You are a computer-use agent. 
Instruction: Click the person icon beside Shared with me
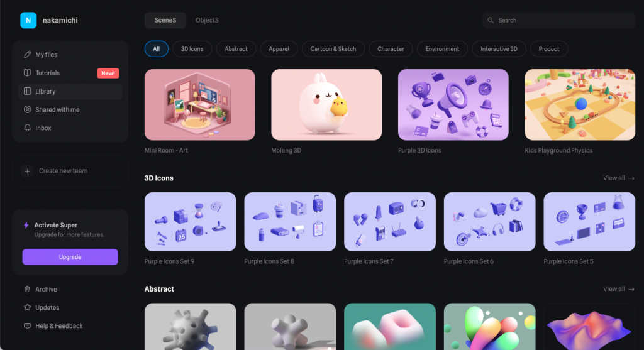click(27, 109)
